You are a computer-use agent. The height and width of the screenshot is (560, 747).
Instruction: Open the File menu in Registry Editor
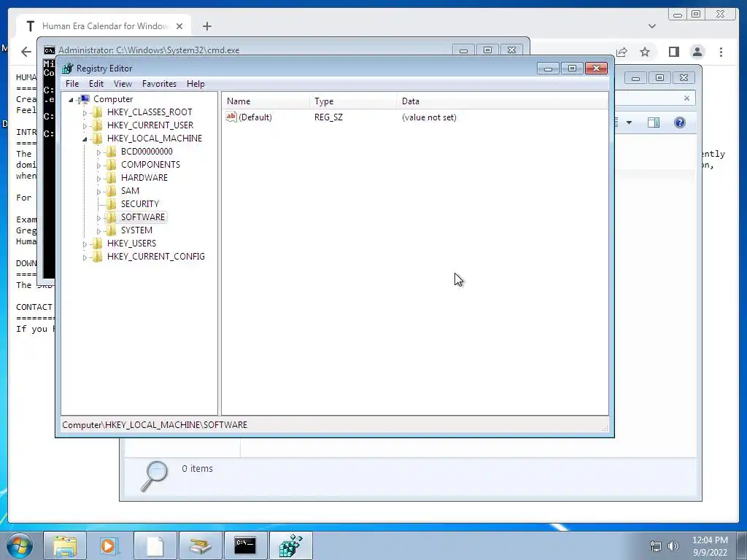pos(72,84)
